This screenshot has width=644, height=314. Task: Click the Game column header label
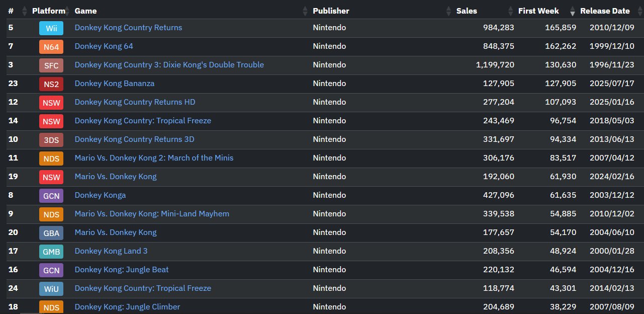coord(86,11)
